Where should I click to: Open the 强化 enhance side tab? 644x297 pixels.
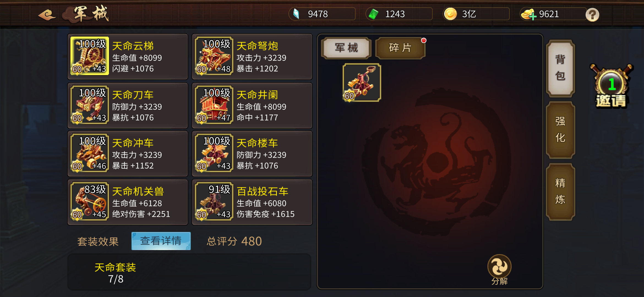[560, 130]
